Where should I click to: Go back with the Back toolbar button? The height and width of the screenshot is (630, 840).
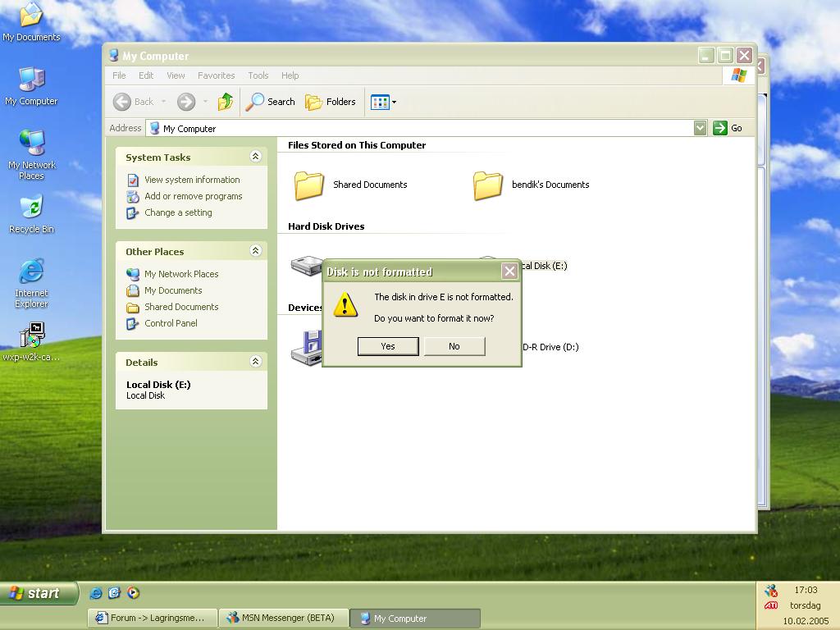[x=133, y=101]
